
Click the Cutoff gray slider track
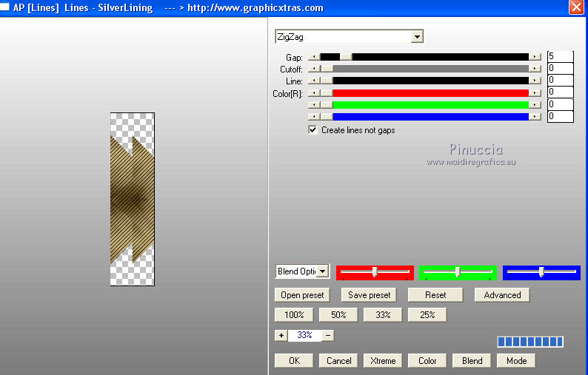pyautogui.click(x=430, y=69)
